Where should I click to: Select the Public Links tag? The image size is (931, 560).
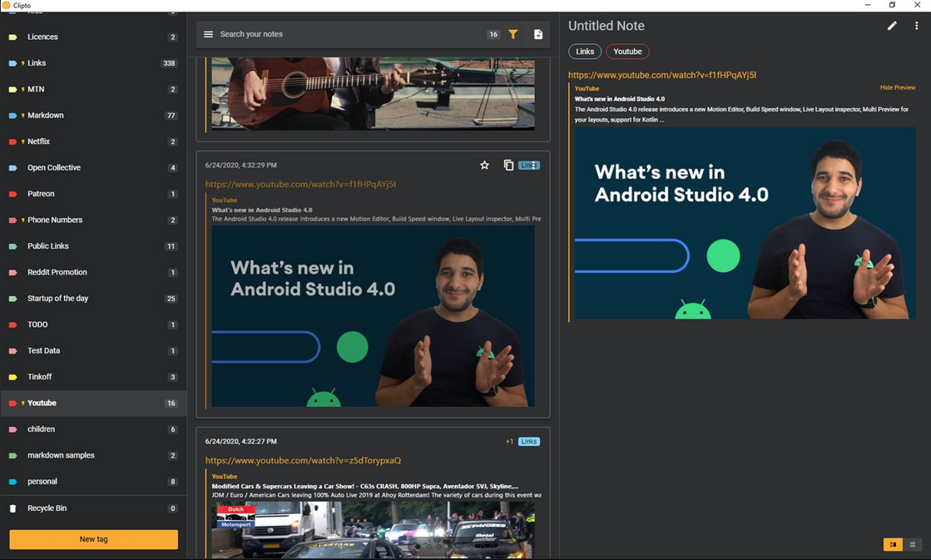pyautogui.click(x=93, y=245)
